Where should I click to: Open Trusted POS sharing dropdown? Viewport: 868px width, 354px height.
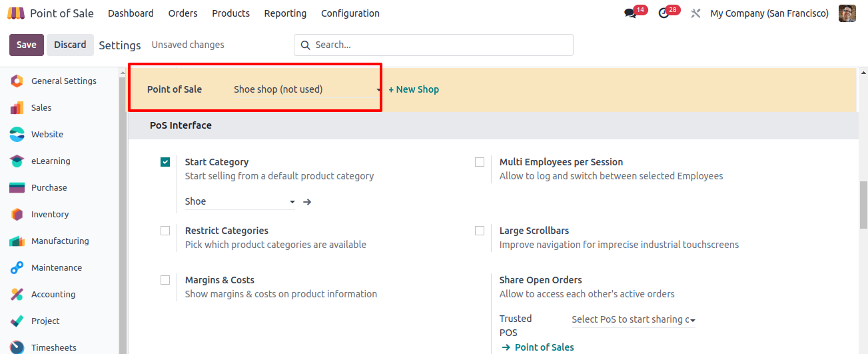(634, 319)
